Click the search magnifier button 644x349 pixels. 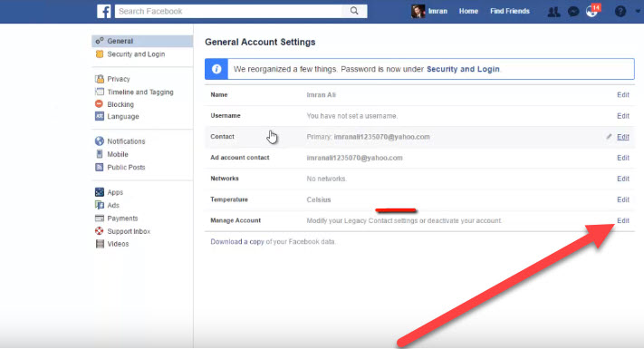(x=354, y=11)
